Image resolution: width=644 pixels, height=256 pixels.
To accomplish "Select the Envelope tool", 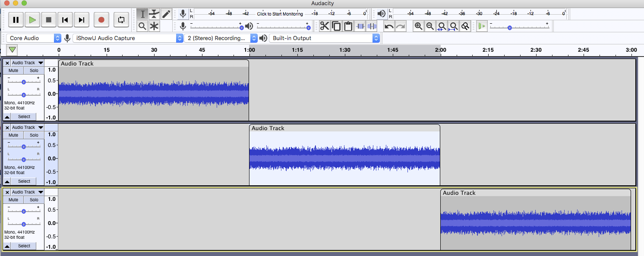I will click(154, 14).
